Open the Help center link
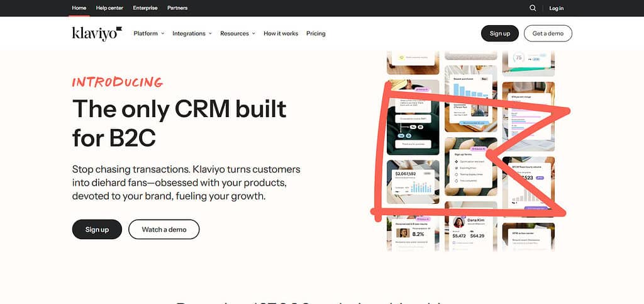The width and height of the screenshot is (644, 304). coord(109,8)
